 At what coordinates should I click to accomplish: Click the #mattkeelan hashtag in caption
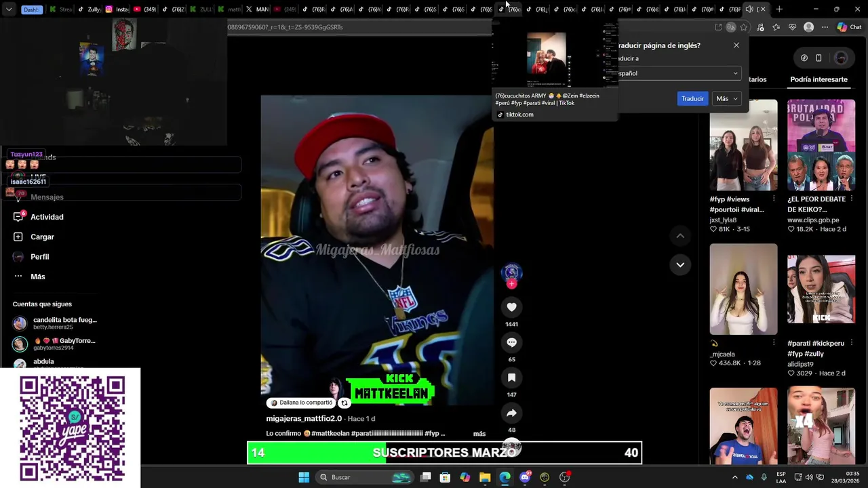330,434
